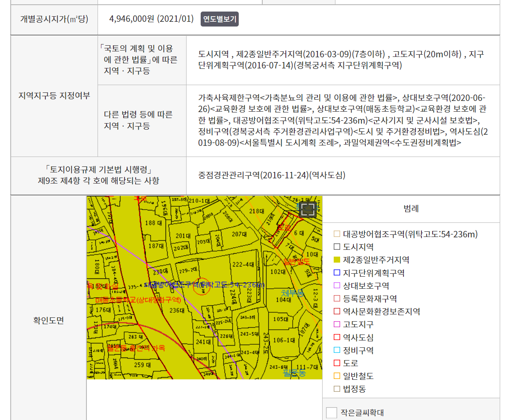Expand the map to fullscreen

pyautogui.click(x=308, y=210)
